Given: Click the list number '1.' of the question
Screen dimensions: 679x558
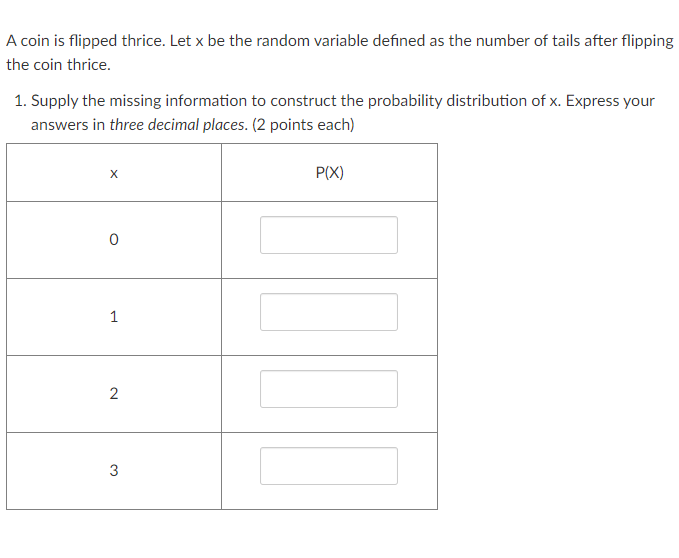Looking at the screenshot, I should click(x=20, y=101).
